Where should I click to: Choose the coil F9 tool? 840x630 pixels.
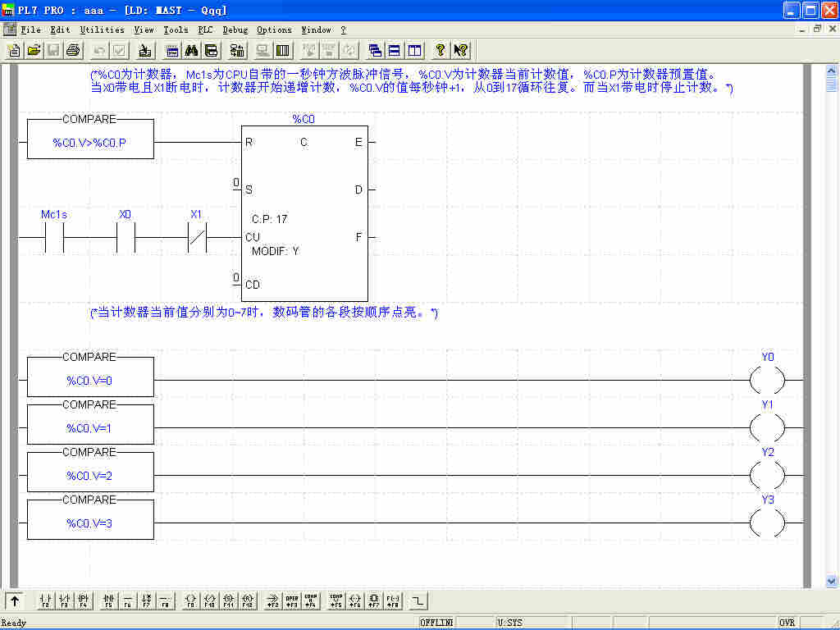pos(190,601)
